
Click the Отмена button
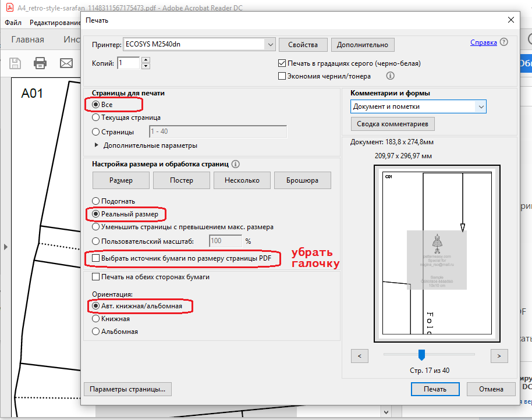[x=491, y=389]
